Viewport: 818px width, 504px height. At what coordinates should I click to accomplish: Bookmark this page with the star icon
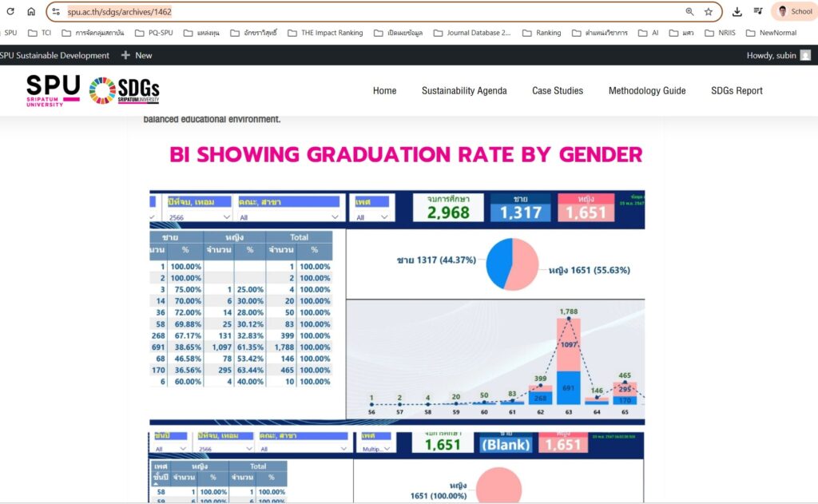point(709,12)
